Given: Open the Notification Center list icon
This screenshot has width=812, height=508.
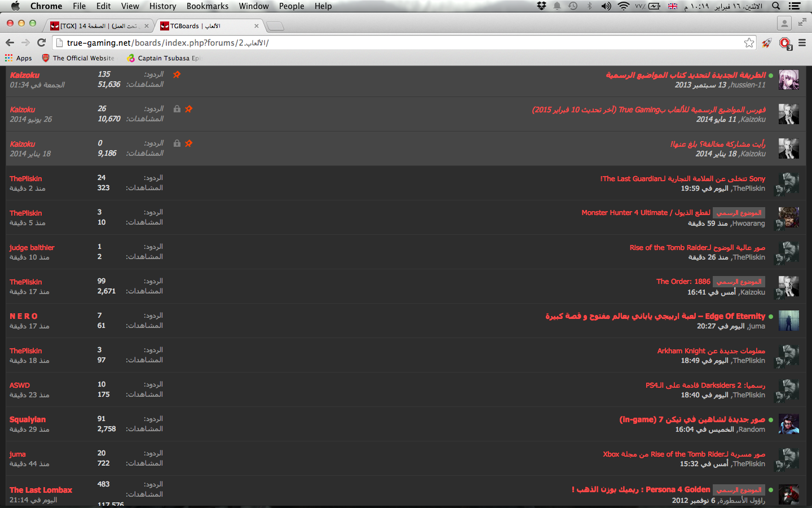Looking at the screenshot, I should tap(795, 6).
